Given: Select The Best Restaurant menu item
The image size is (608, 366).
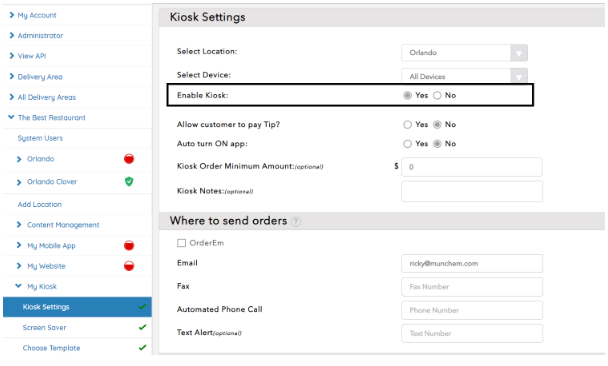Looking at the screenshot, I should coord(52,118).
